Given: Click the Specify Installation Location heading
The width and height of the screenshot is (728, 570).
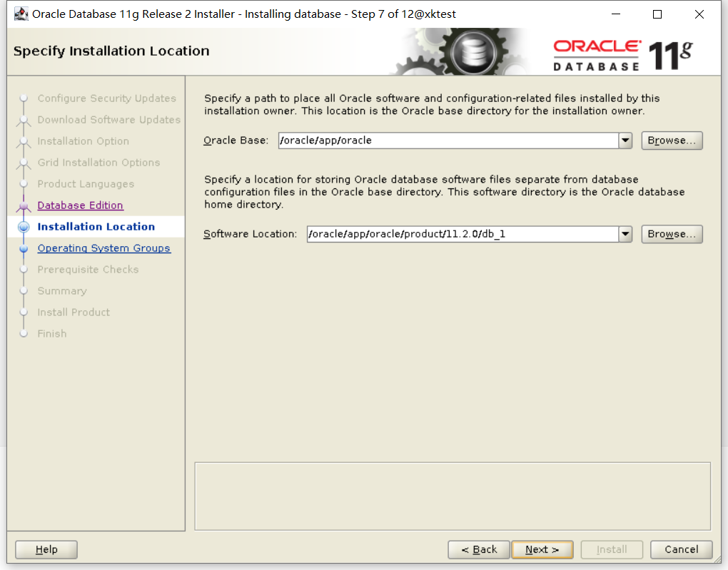Looking at the screenshot, I should click(111, 51).
